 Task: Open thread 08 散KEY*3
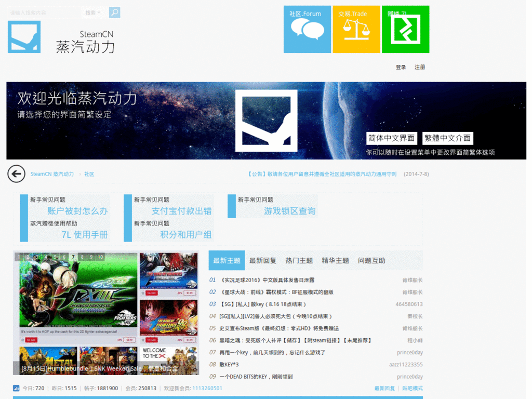click(229, 364)
